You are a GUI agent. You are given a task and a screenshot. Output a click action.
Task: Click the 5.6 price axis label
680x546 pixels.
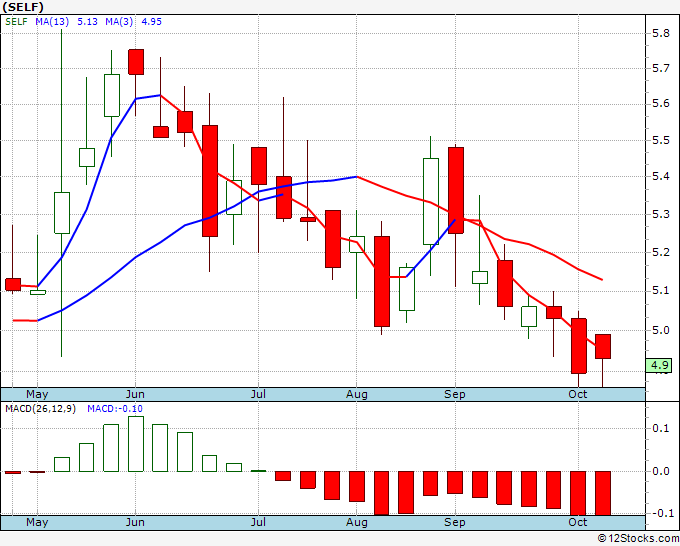pyautogui.click(x=661, y=103)
